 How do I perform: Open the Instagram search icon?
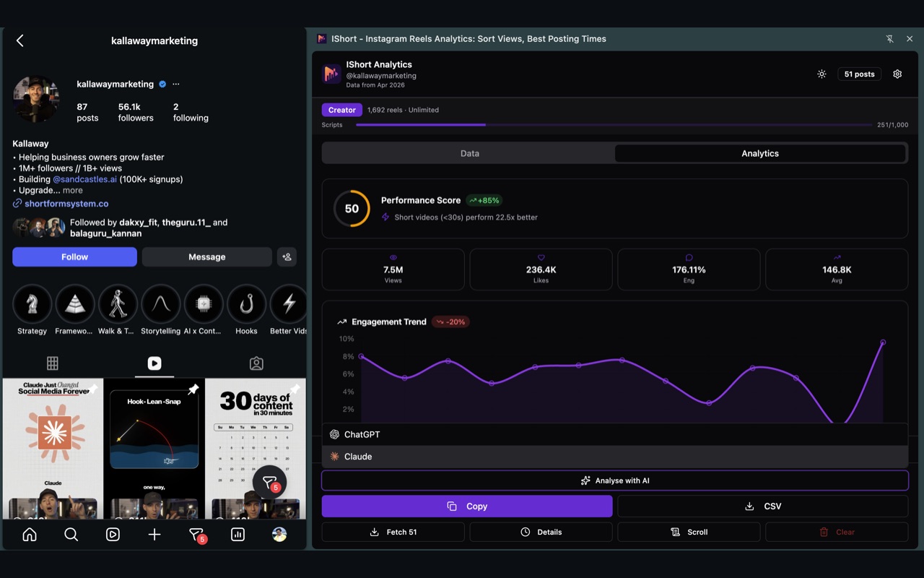point(71,535)
